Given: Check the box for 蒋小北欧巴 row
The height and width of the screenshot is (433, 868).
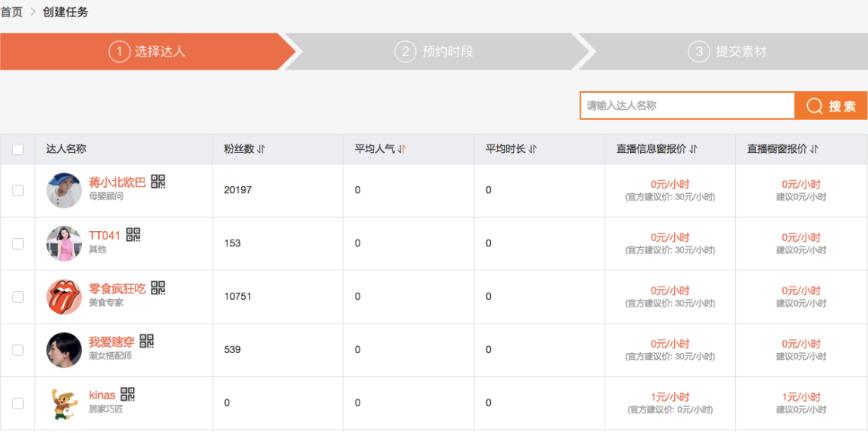Looking at the screenshot, I should pos(18,190).
